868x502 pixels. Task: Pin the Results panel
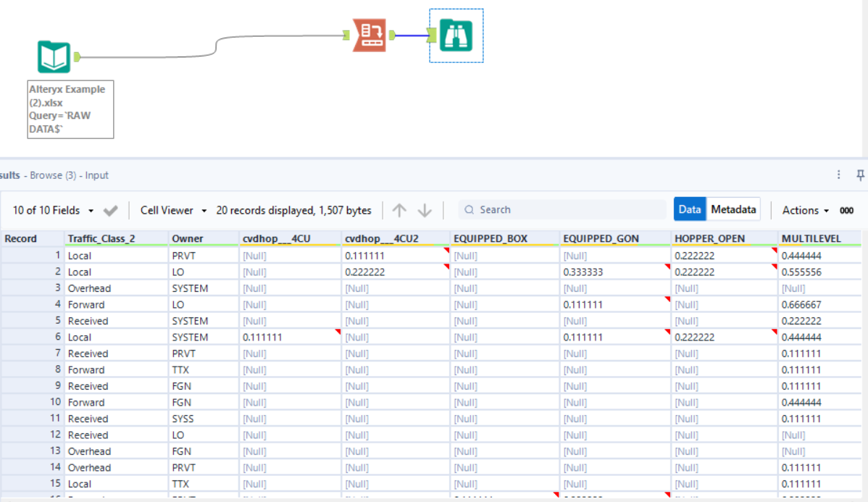[859, 175]
